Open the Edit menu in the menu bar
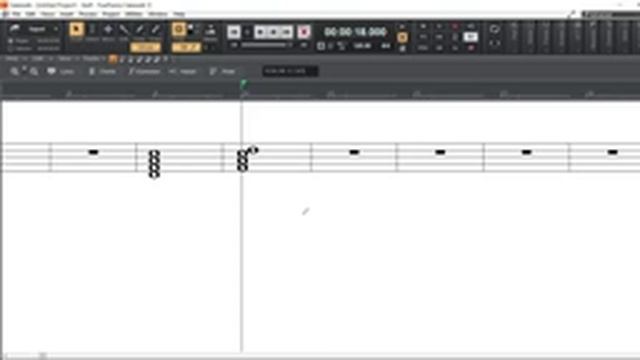Image resolution: width=640 pixels, height=360 pixels. click(31, 14)
